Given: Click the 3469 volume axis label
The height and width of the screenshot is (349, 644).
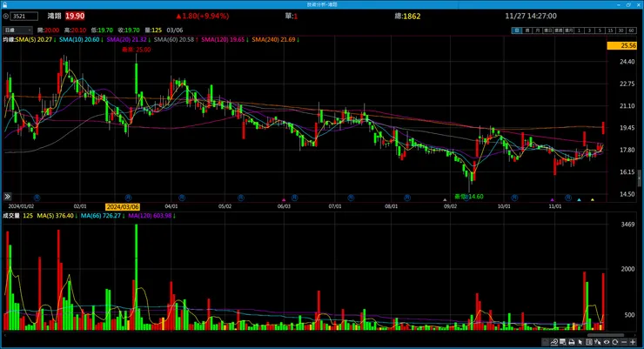Looking at the screenshot, I should coord(627,225).
